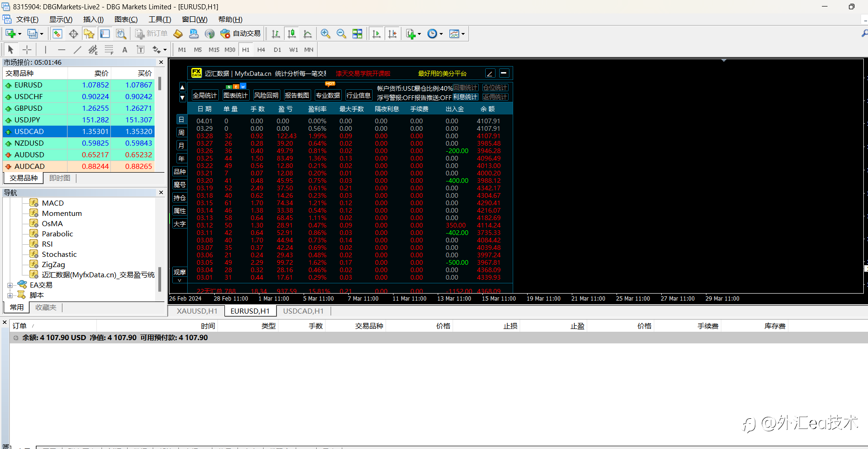
Task: Click the 风险回朔 button
Action: click(x=266, y=95)
